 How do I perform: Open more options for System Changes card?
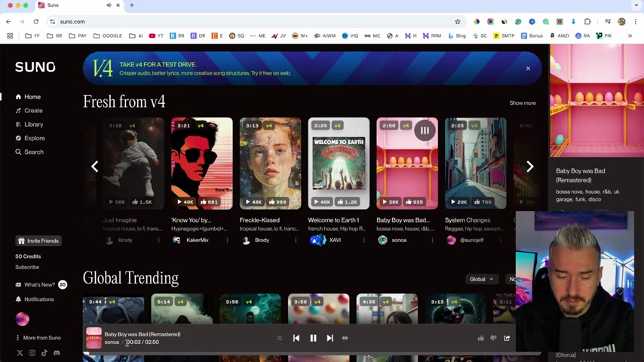point(501,240)
